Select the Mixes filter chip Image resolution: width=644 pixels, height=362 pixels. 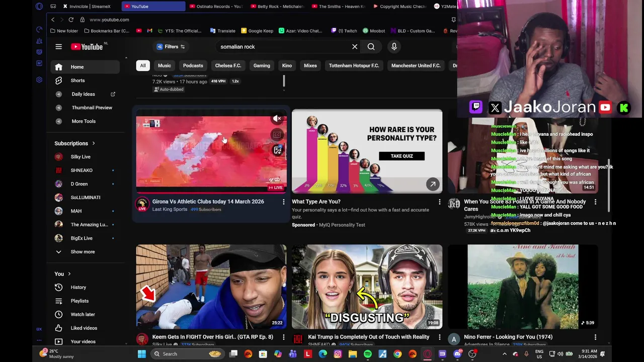[x=310, y=65]
